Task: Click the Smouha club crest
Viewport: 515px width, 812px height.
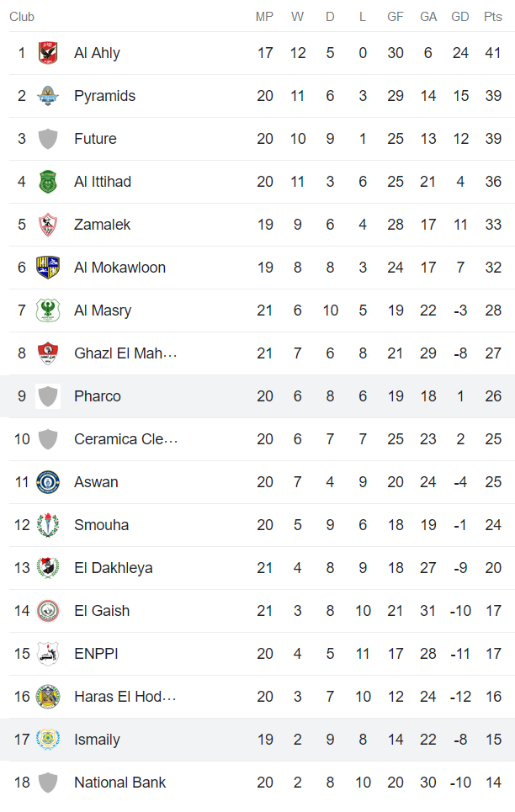Action: point(48,524)
